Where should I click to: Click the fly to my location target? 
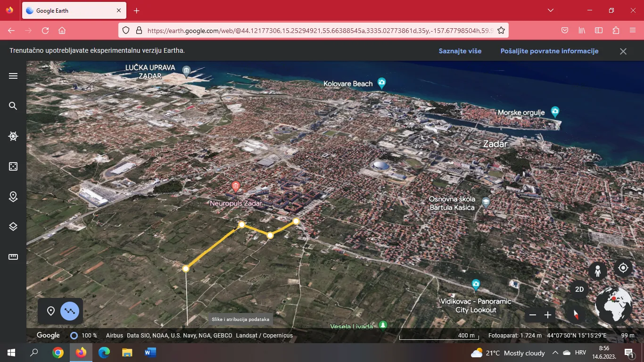[x=623, y=268]
